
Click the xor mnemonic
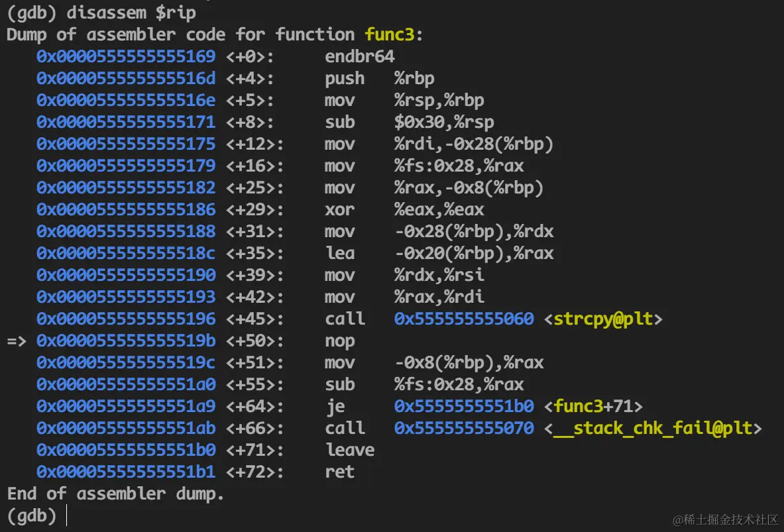[339, 209]
